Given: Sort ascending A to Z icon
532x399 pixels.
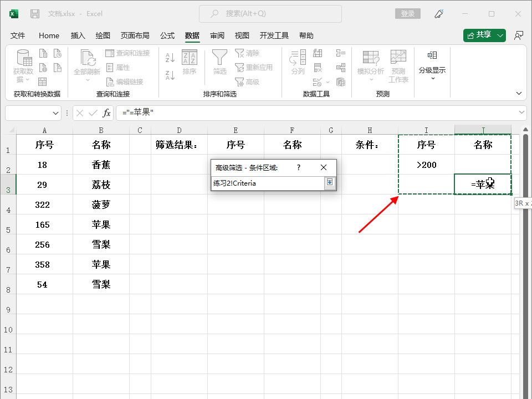Looking at the screenshot, I should [x=170, y=58].
